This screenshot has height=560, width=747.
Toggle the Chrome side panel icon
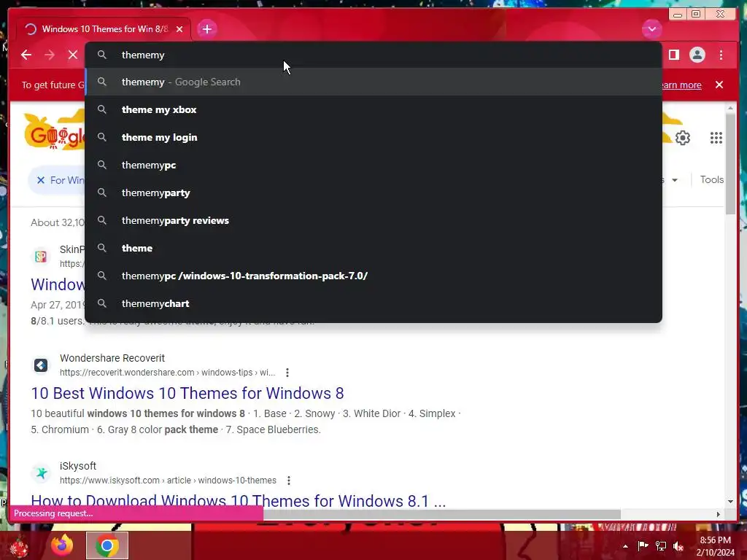673,55
